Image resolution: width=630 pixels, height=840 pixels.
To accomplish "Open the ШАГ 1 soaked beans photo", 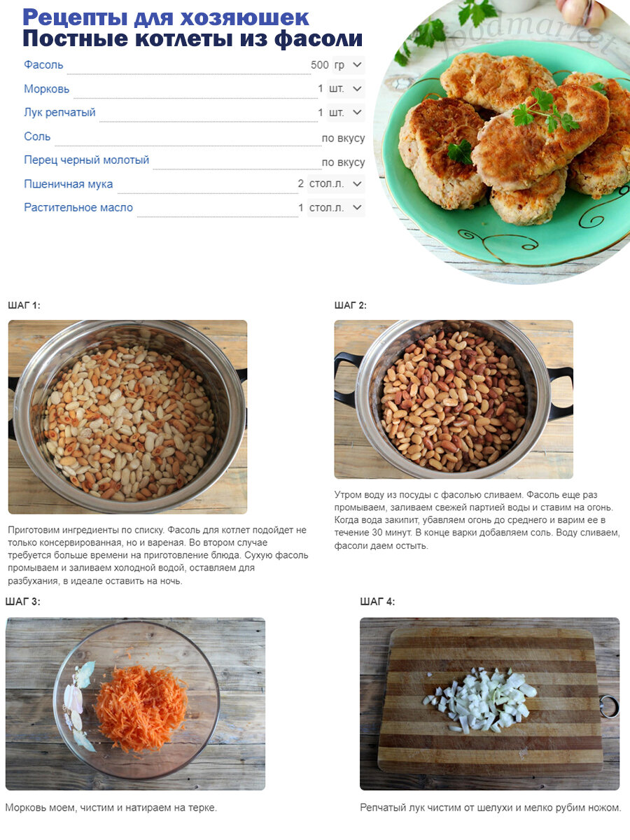I will [x=127, y=417].
